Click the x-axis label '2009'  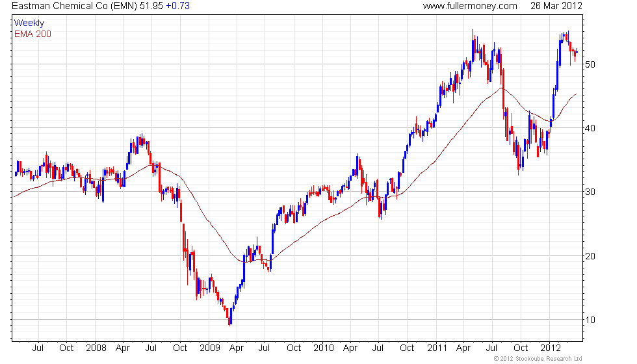[209, 348]
